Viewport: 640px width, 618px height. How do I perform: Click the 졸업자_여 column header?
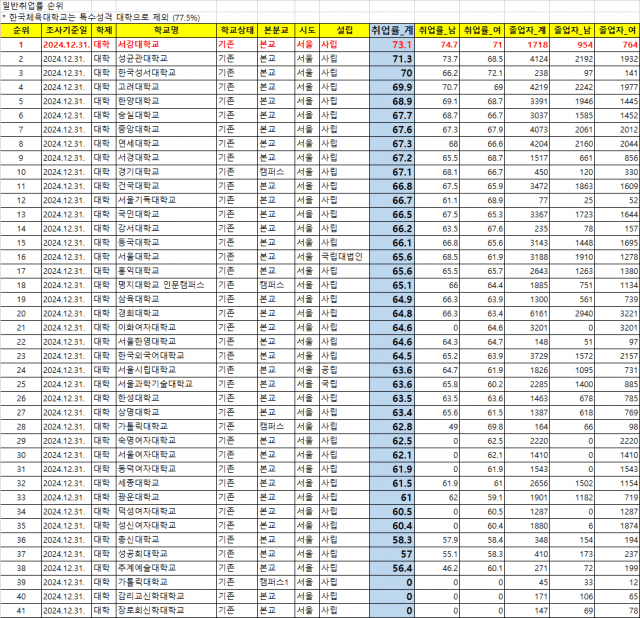point(617,32)
